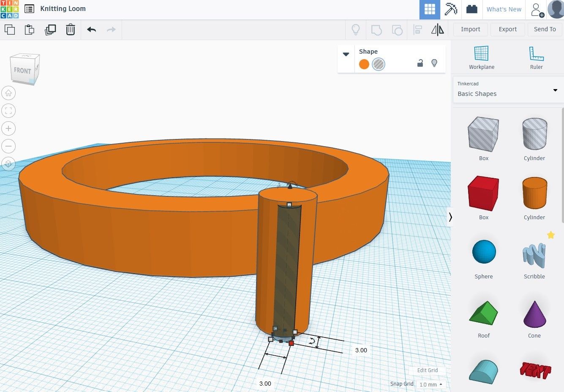564x392 pixels.
Task: Delete the selected shape with trash icon
Action: coord(70,30)
